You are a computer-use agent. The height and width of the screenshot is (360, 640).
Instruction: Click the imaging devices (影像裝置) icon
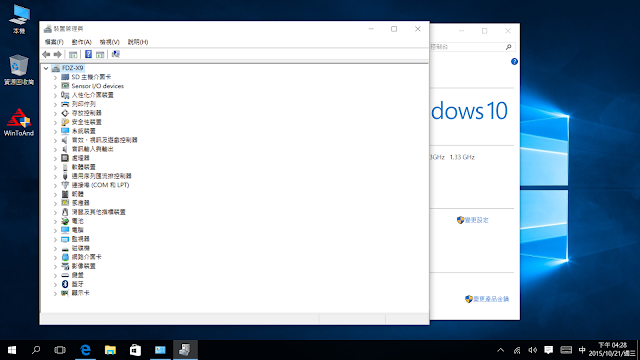pyautogui.click(x=65, y=266)
